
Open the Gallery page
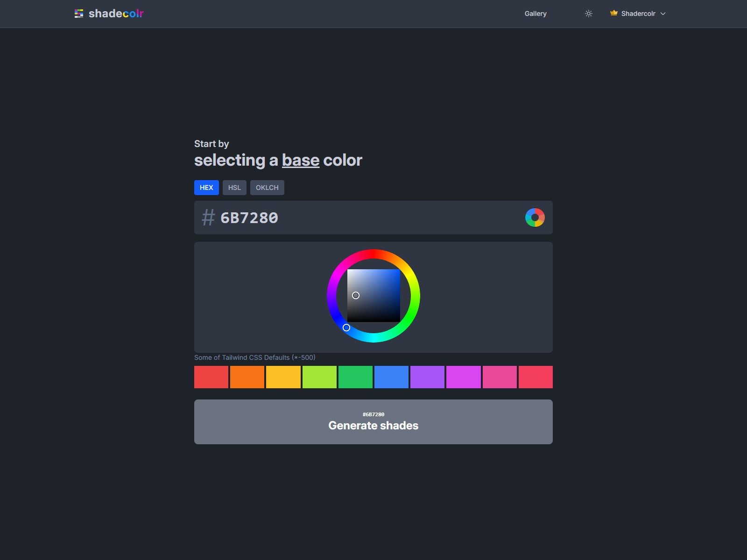pyautogui.click(x=535, y=14)
